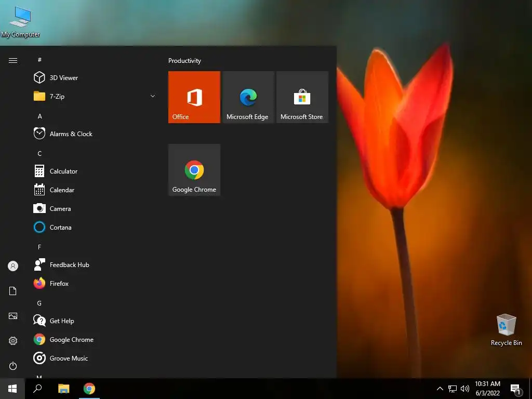This screenshot has height=399, width=532.
Task: Click the Power button in Start
Action: 13,366
